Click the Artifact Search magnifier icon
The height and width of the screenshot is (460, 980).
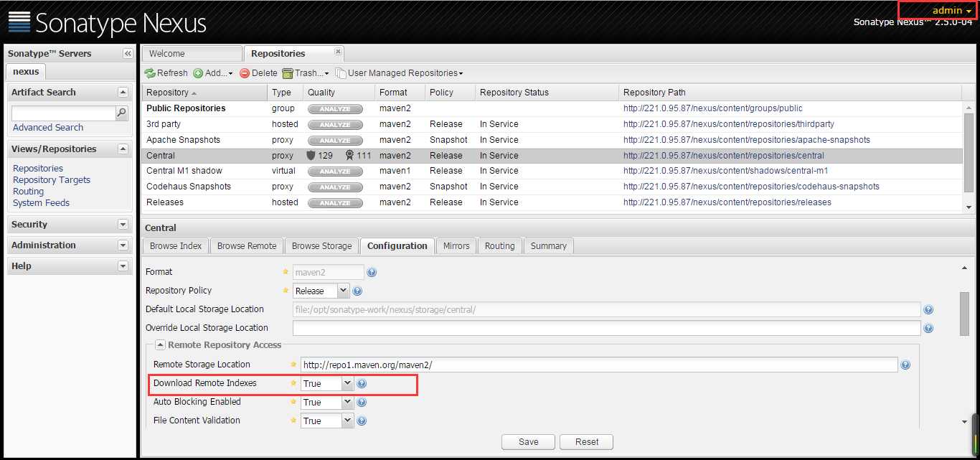(x=122, y=113)
